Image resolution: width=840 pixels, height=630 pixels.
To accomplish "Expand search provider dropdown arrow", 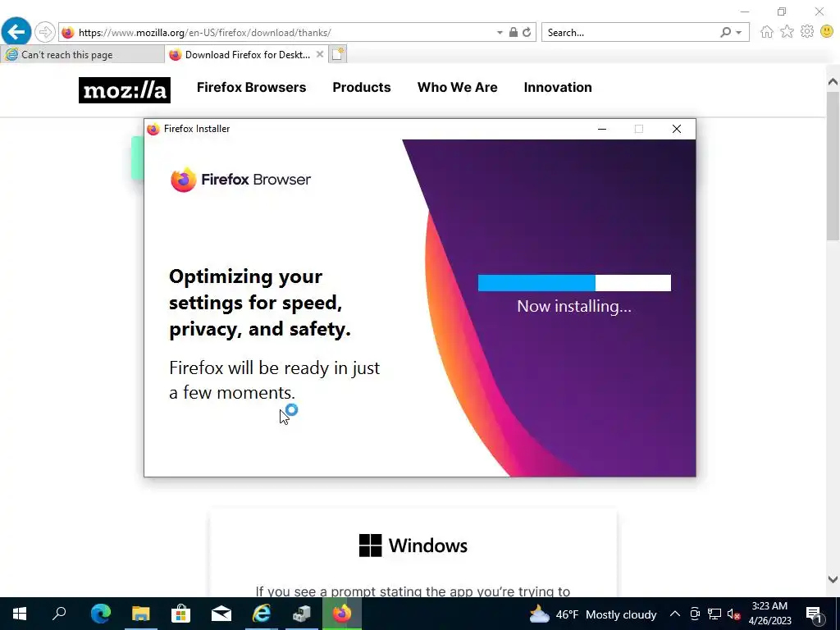I will pyautogui.click(x=739, y=33).
